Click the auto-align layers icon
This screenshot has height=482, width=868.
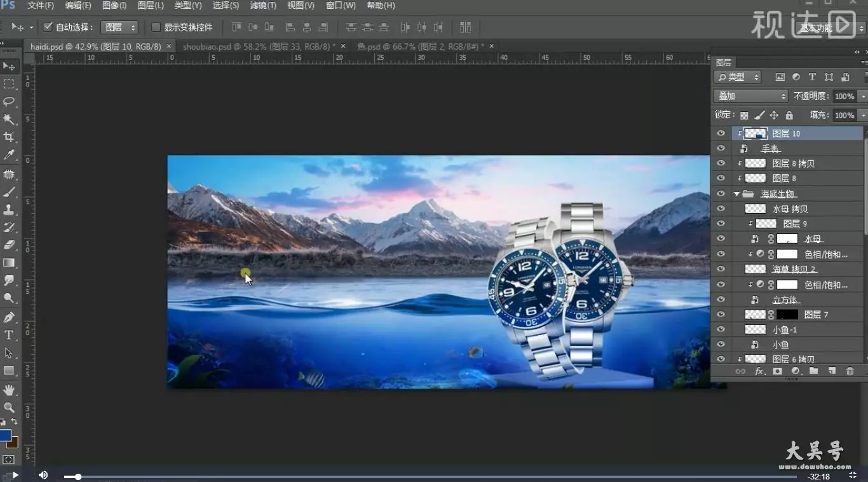point(465,27)
